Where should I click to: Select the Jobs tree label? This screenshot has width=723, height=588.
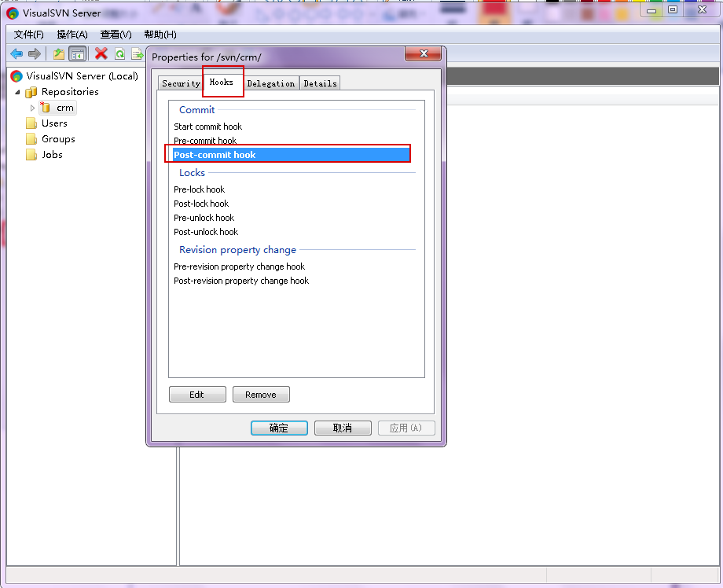52,155
